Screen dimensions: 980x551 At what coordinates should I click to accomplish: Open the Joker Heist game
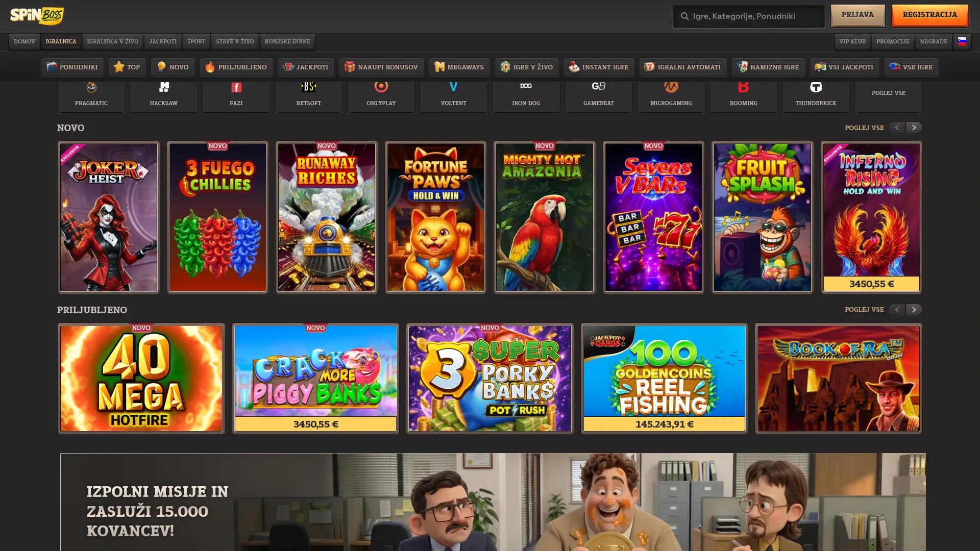click(109, 217)
